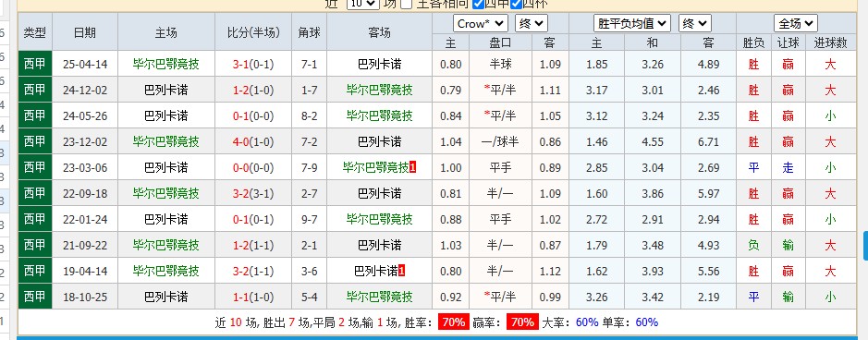
Task: Click goals result 小 in 24-05-26 row
Action: pyautogui.click(x=830, y=115)
